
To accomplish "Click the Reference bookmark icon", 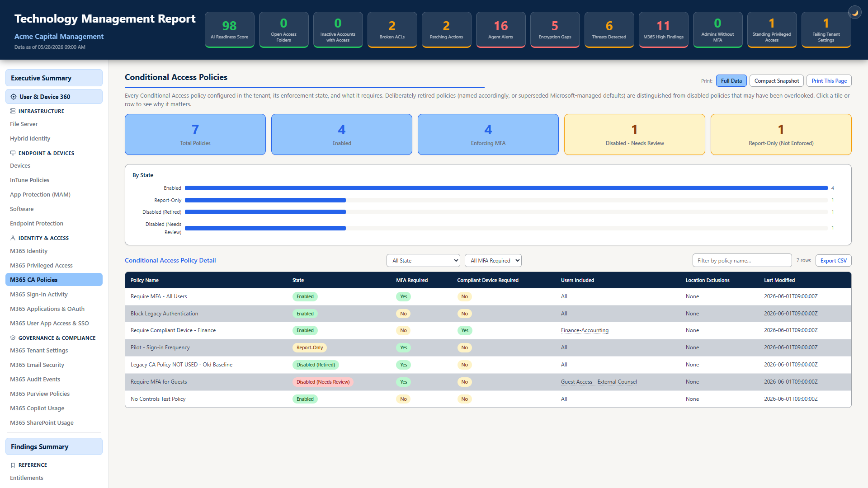I will 13,465.
